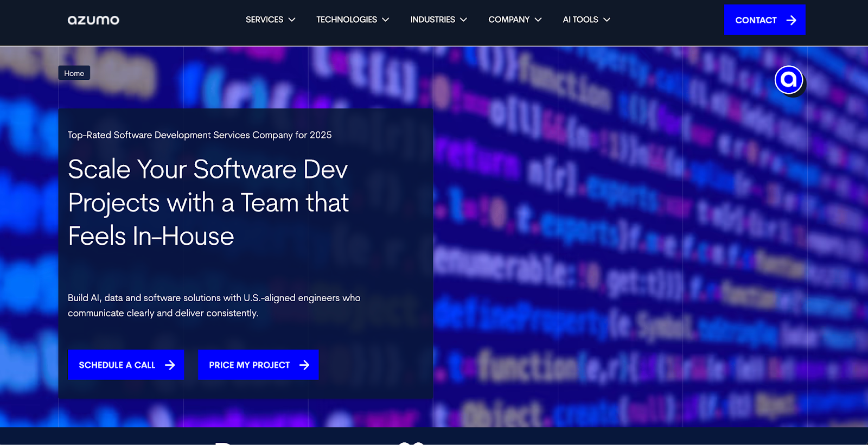Click the arrow icon on Price My Project

point(304,365)
